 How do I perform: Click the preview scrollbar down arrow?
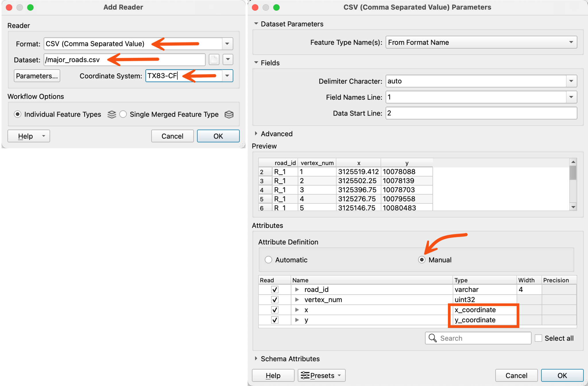[573, 207]
